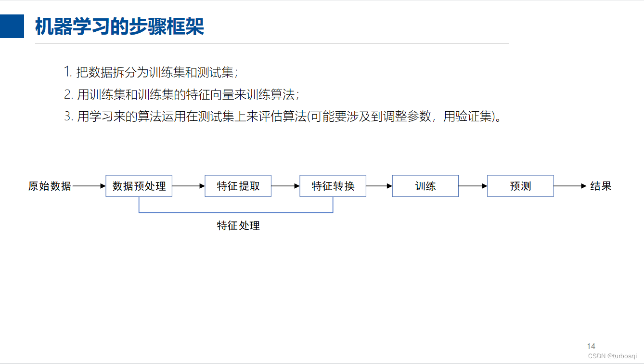Image resolution: width=644 pixels, height=364 pixels.
Task: Select the 特征提取 flowchart box
Action: pyautogui.click(x=238, y=186)
